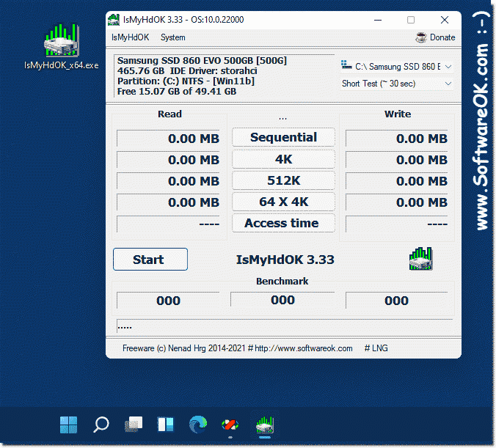This screenshot has height=448, width=496.
Task: Click the 4K write value field
Action: click(397, 159)
